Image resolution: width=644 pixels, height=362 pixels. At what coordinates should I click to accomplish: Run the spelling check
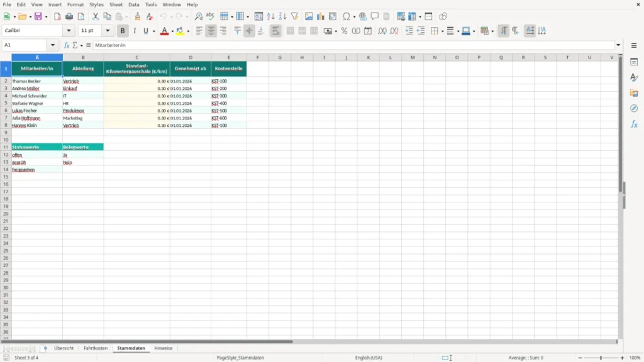[210, 16]
